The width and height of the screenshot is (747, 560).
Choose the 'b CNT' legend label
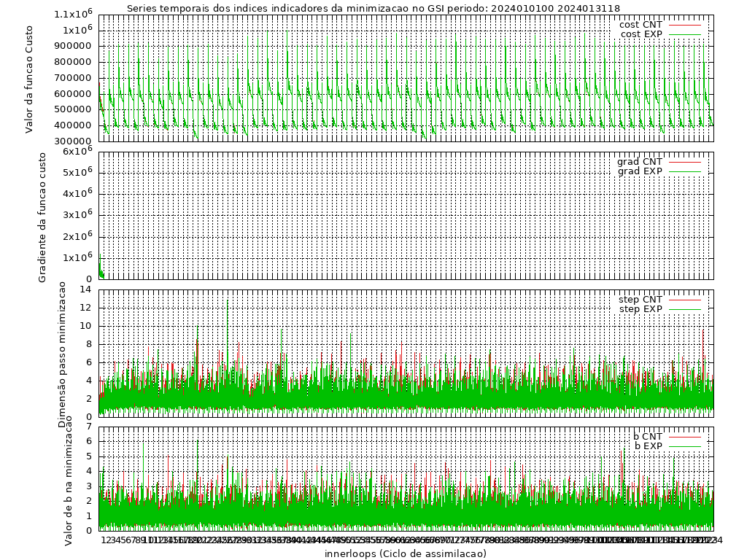pyautogui.click(x=648, y=437)
